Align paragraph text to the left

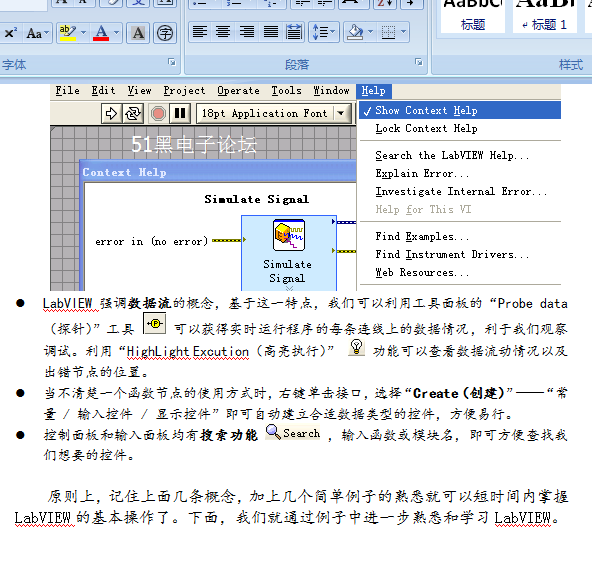[x=200, y=32]
